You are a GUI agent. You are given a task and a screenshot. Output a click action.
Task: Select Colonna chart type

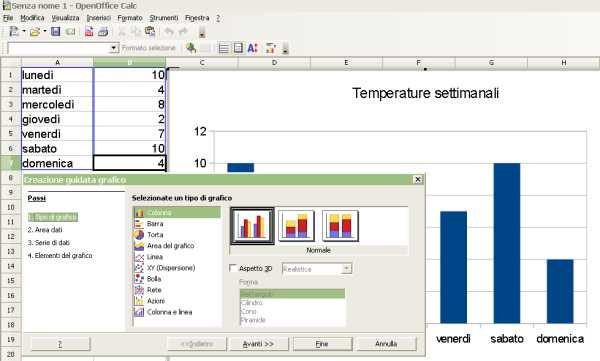click(x=177, y=212)
